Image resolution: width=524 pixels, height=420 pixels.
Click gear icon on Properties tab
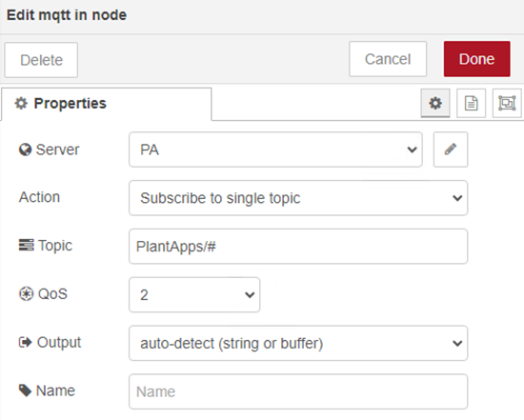pyautogui.click(x=21, y=103)
